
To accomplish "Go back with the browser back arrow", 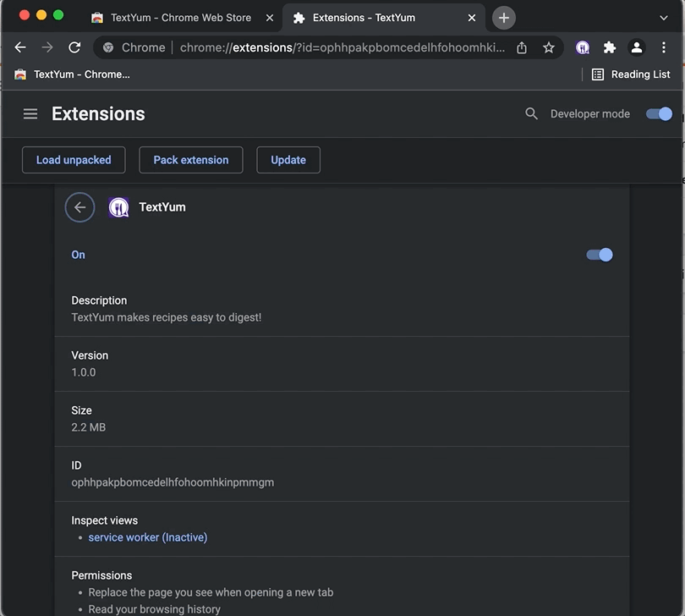I will 20,47.
